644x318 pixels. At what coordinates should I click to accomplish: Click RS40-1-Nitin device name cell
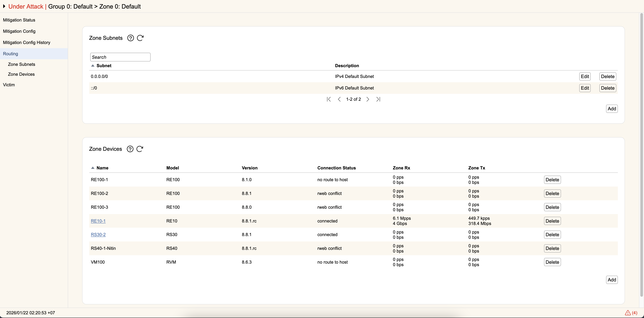coord(103,248)
